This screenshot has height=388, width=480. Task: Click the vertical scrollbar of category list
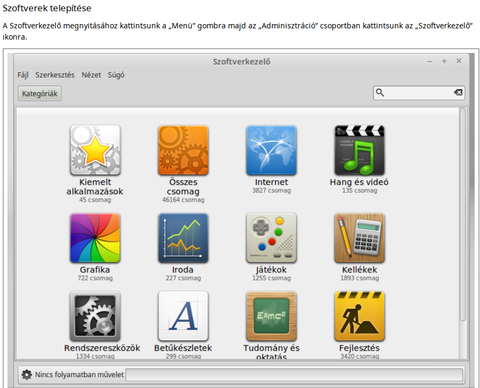(463, 215)
